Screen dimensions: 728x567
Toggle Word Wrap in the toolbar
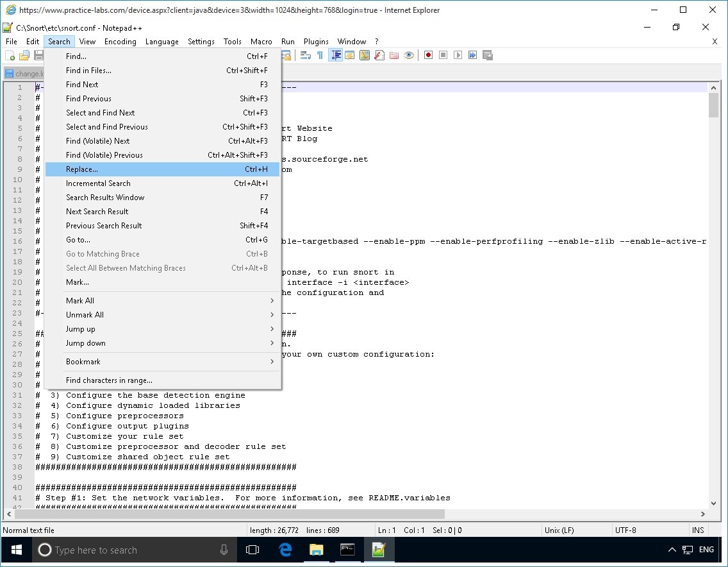[x=306, y=56]
